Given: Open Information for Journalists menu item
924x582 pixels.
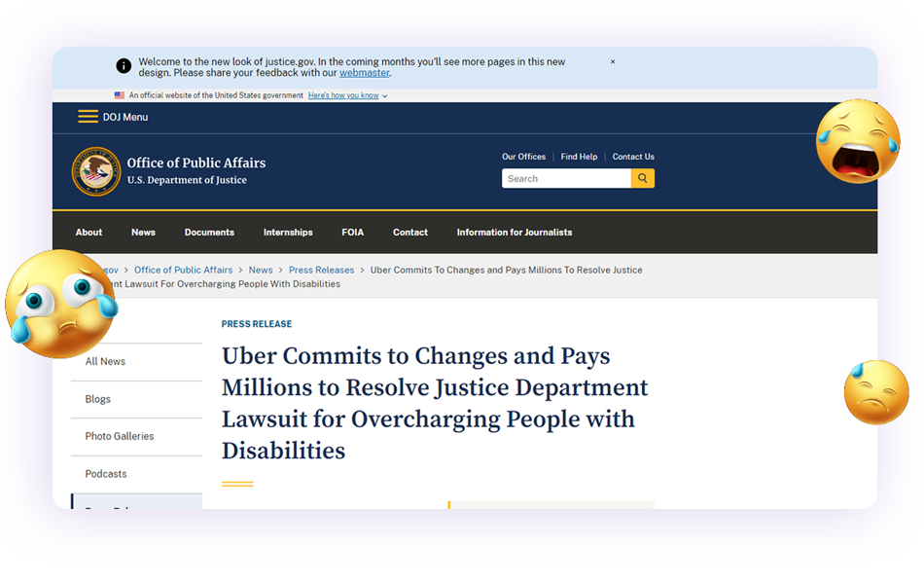Looking at the screenshot, I should tap(515, 233).
